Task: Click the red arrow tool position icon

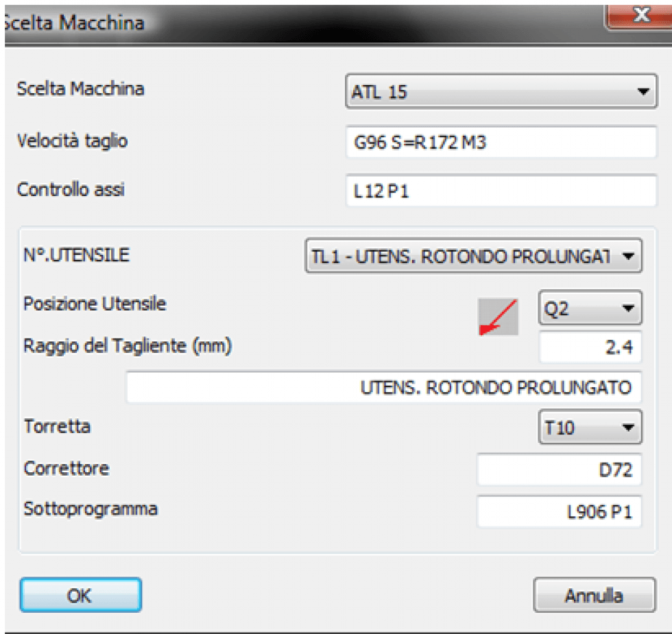Action: pyautogui.click(x=498, y=317)
